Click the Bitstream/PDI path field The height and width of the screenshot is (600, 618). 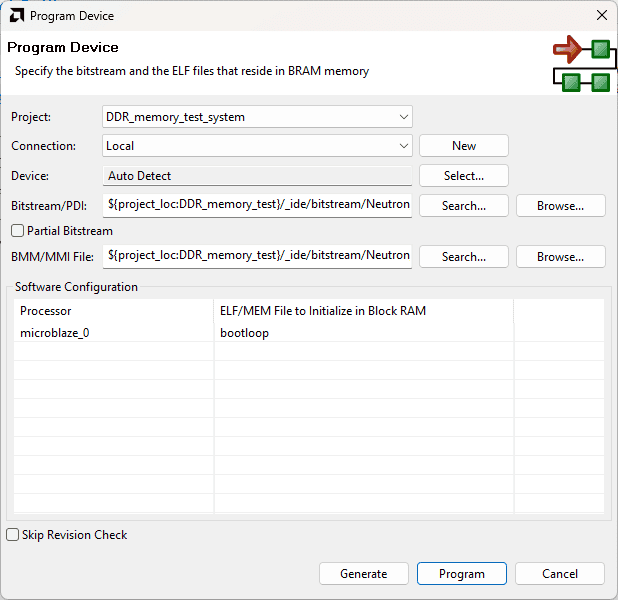tap(258, 205)
